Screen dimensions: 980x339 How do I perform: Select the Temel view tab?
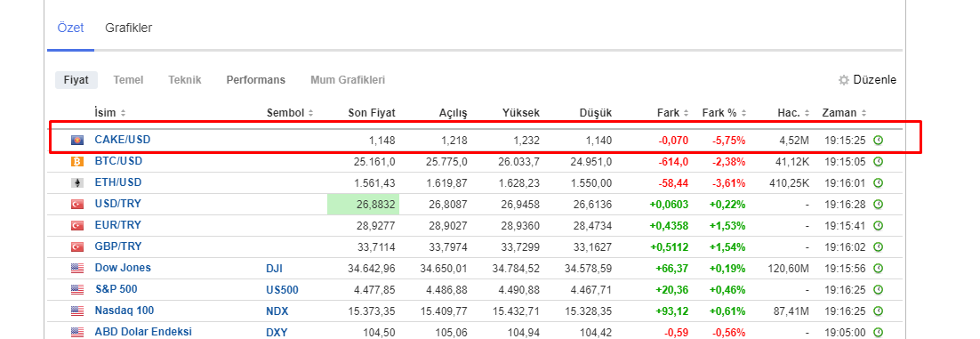click(128, 80)
